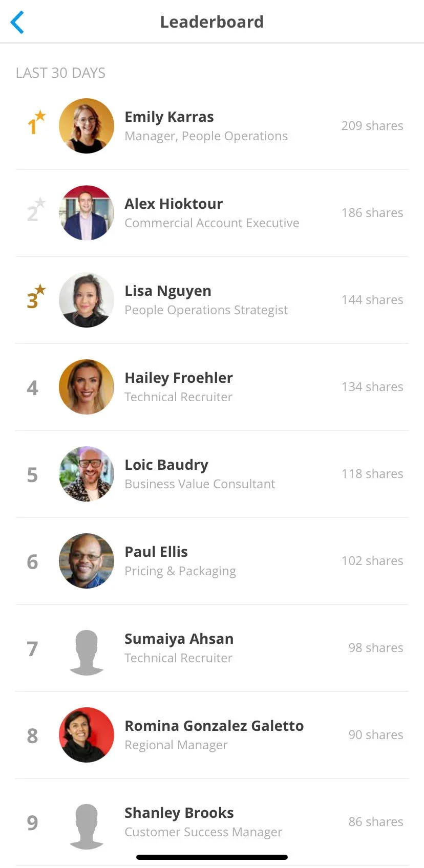Open Emily Karras's profile photo

[87, 126]
